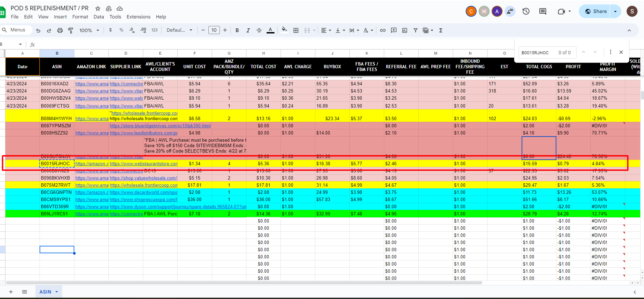Open collaborator chat icon
This screenshot has height=299, width=644.
tap(510, 11)
